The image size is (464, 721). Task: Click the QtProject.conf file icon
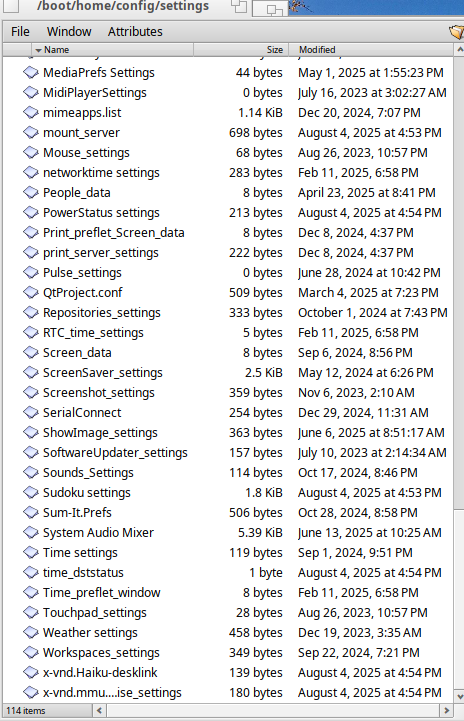click(x=31, y=292)
